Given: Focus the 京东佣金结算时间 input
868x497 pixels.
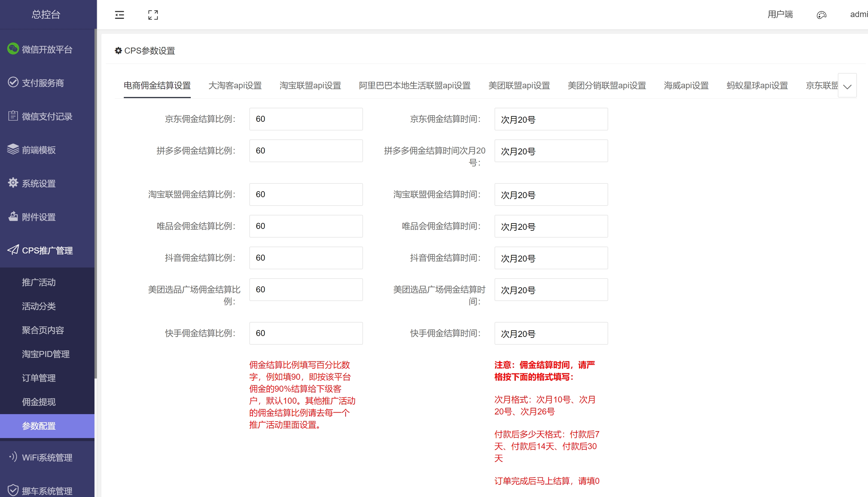Looking at the screenshot, I should coord(551,119).
